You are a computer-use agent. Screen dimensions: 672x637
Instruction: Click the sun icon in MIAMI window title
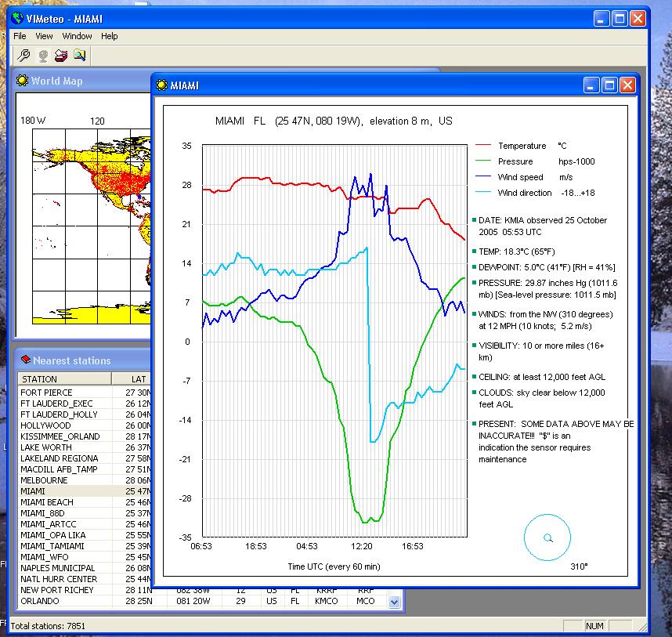[161, 85]
